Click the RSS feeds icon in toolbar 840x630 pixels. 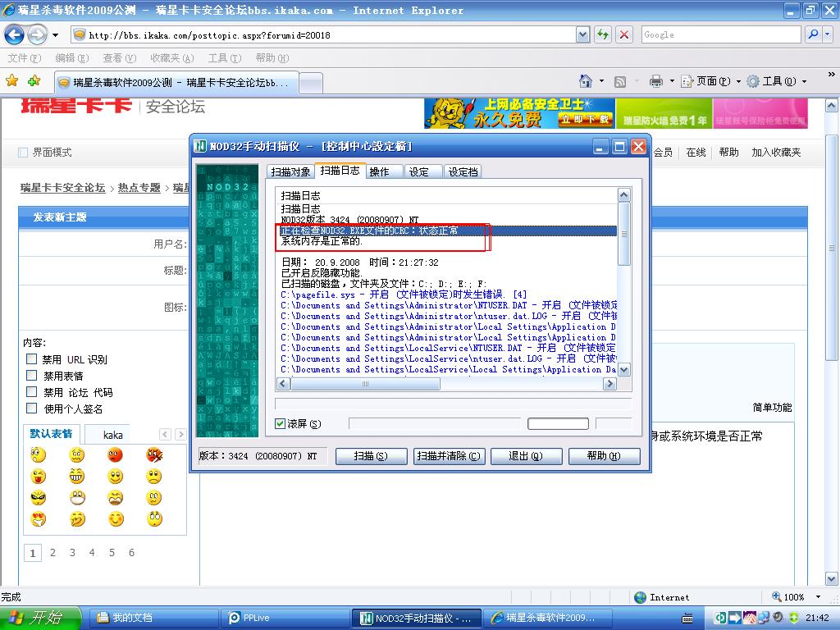pyautogui.click(x=620, y=81)
